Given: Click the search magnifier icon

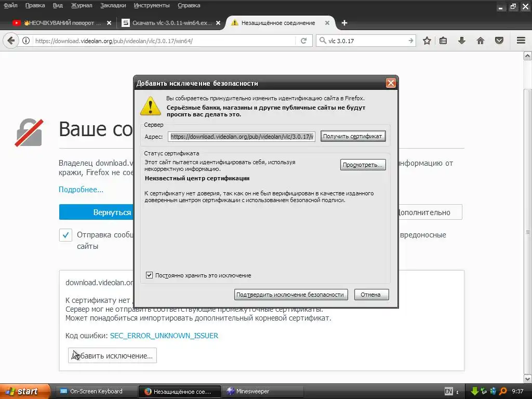Looking at the screenshot, I should pyautogui.click(x=322, y=41).
